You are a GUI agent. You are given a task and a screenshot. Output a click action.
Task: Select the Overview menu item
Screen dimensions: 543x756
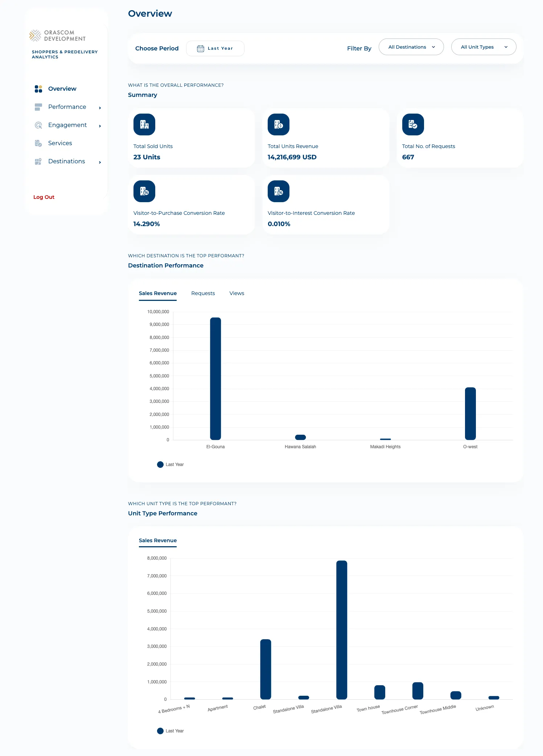62,89
